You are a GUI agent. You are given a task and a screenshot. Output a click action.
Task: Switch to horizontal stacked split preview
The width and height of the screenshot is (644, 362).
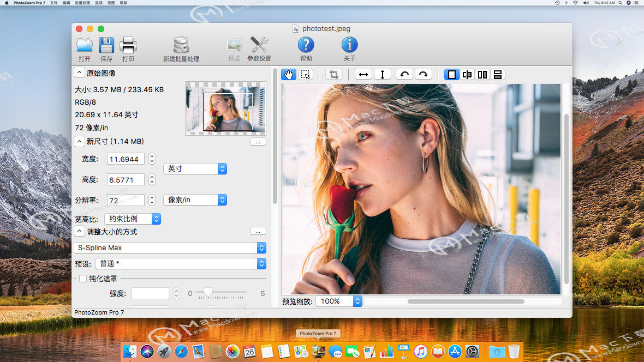pyautogui.click(x=498, y=75)
